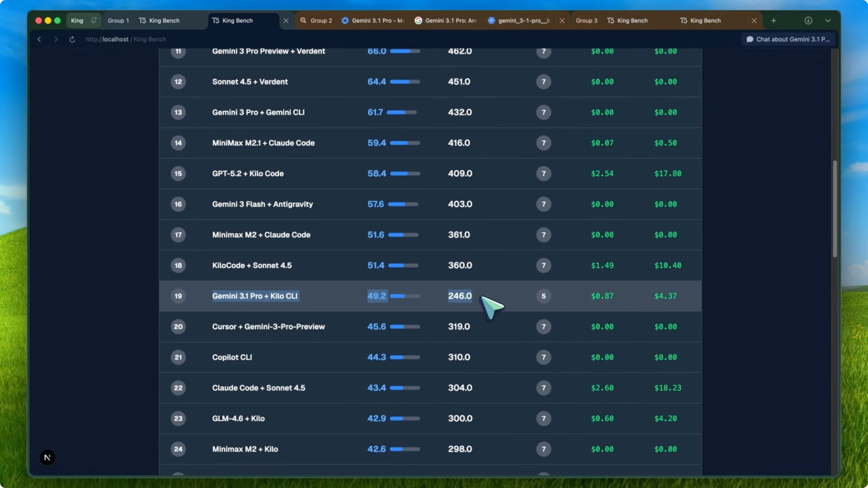Expand the chevron dropdown at top right
The height and width of the screenshot is (488, 868).
point(829,21)
